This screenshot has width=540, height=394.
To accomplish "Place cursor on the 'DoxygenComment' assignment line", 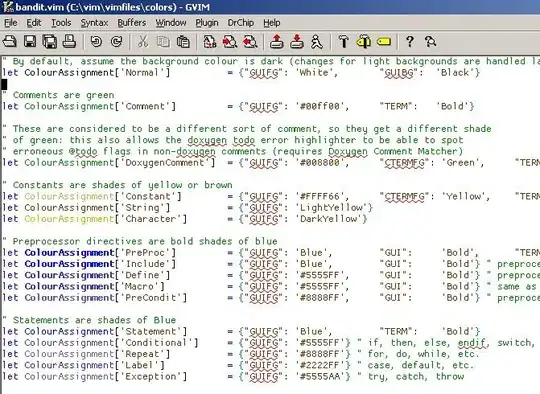I will [x=270, y=163].
